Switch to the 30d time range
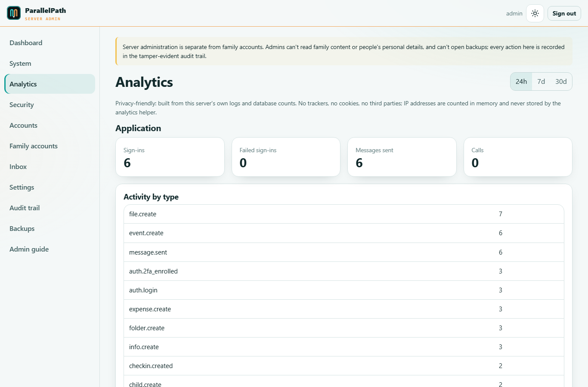Viewport: 588px width, 387px height. [561, 81]
